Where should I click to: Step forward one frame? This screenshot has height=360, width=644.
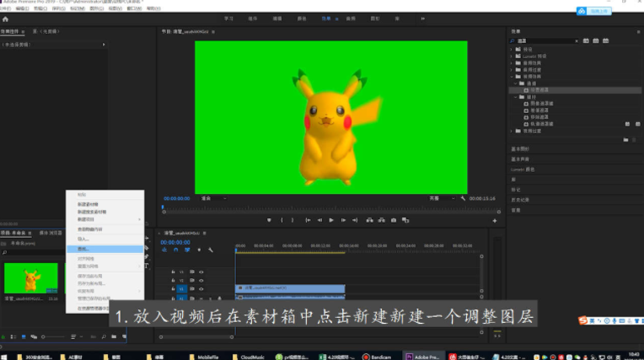[x=343, y=220]
